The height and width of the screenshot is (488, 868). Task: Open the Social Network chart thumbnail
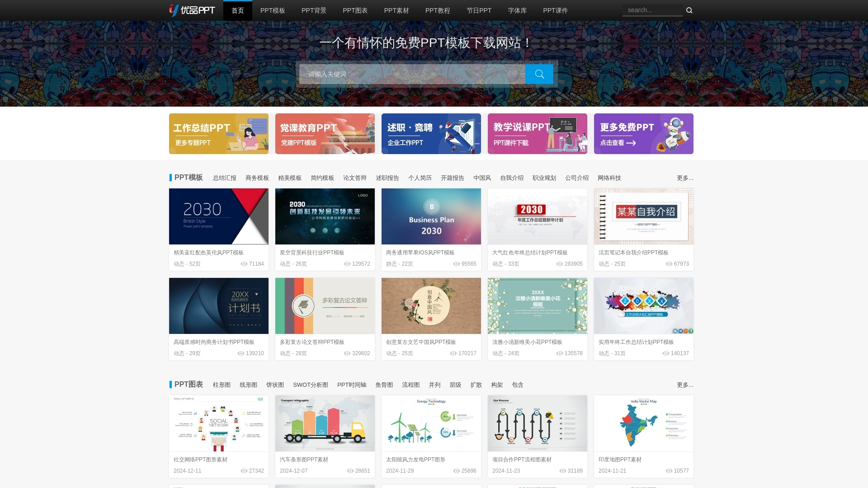[219, 423]
